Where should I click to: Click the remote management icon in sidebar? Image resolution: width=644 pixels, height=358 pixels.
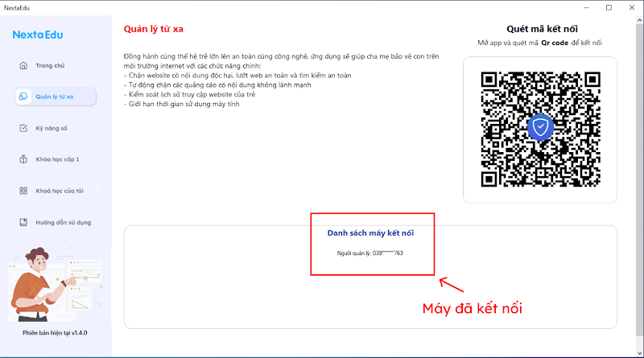[x=23, y=97]
